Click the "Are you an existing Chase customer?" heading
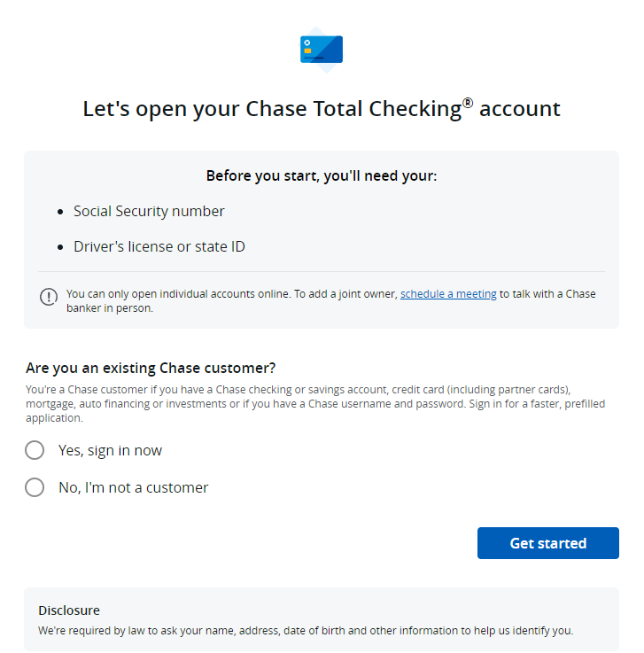Image resolution: width=644 pixels, height=653 pixels. point(149,368)
